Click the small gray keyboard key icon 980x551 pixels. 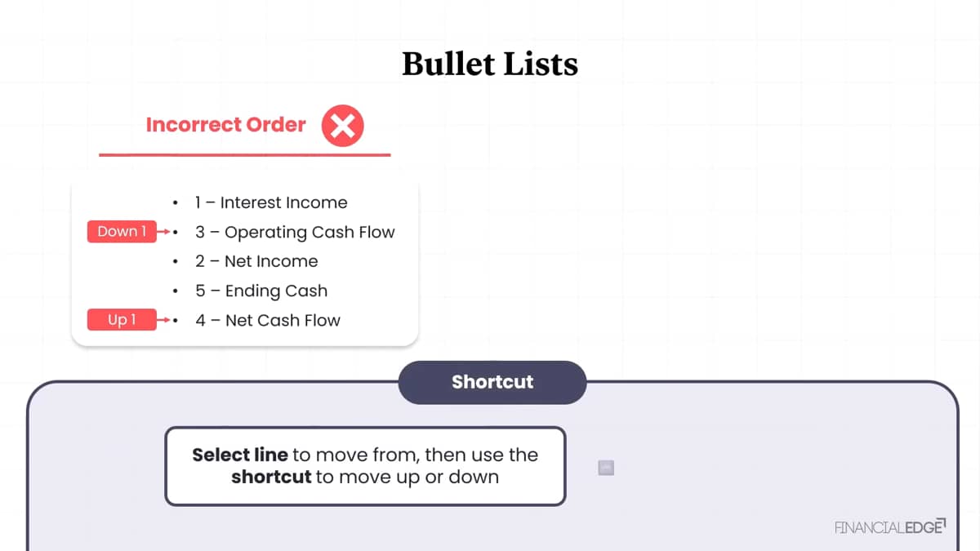[x=606, y=468]
